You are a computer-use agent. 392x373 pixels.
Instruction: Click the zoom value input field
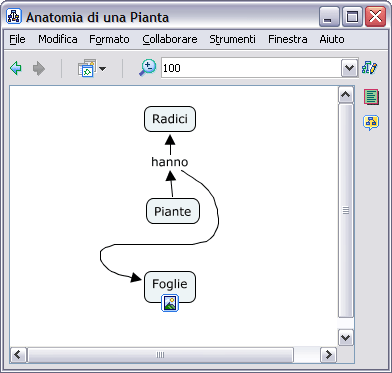pyautogui.click(x=251, y=68)
